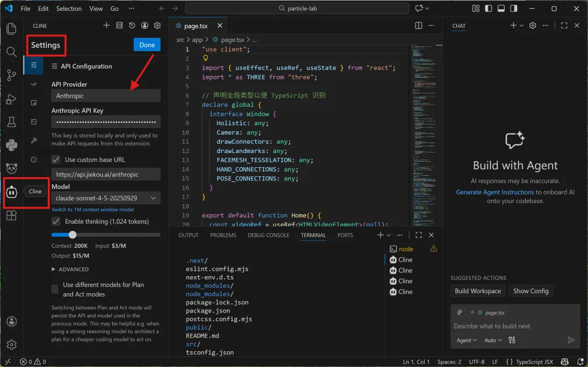Open the File menu

click(x=26, y=8)
